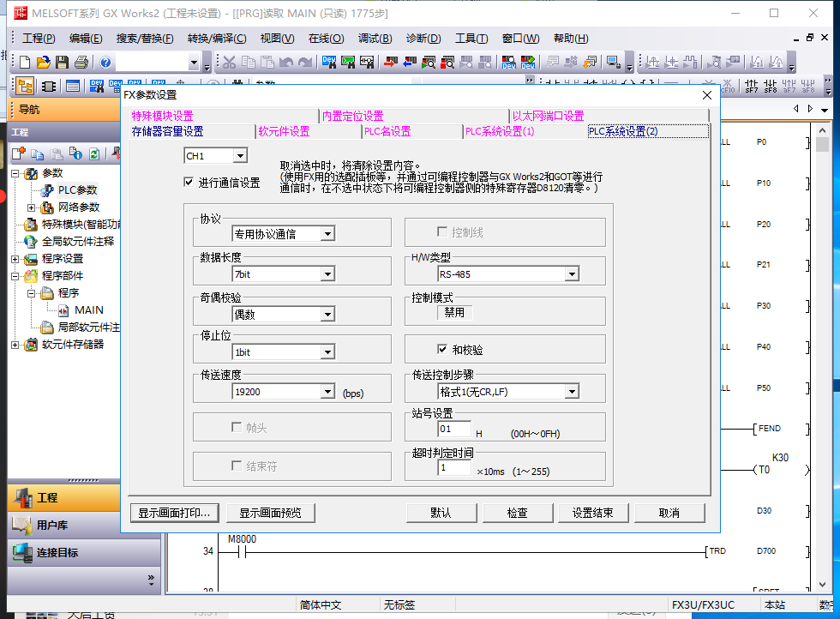Click the orange-arrow windows icon in top toolbar

(x=591, y=63)
